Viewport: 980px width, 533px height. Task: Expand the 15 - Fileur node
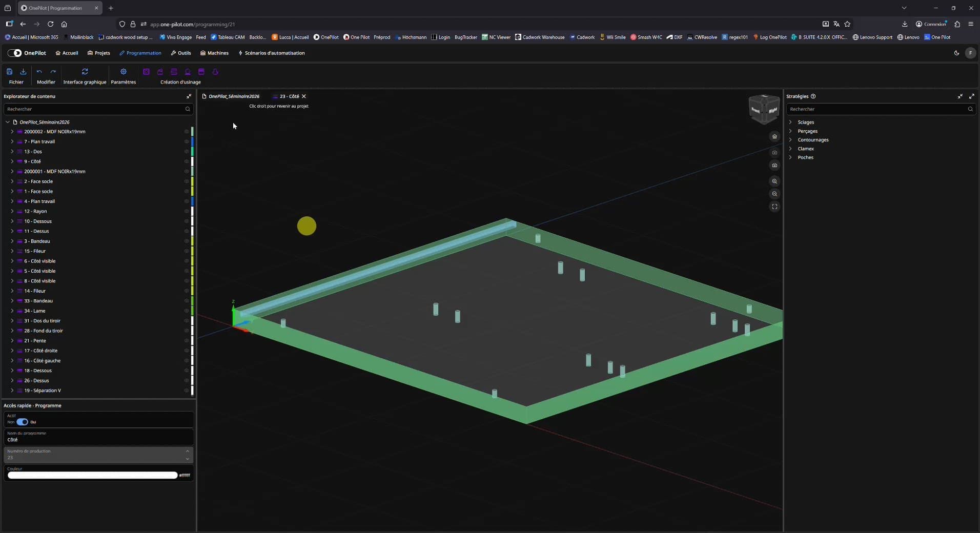click(12, 251)
